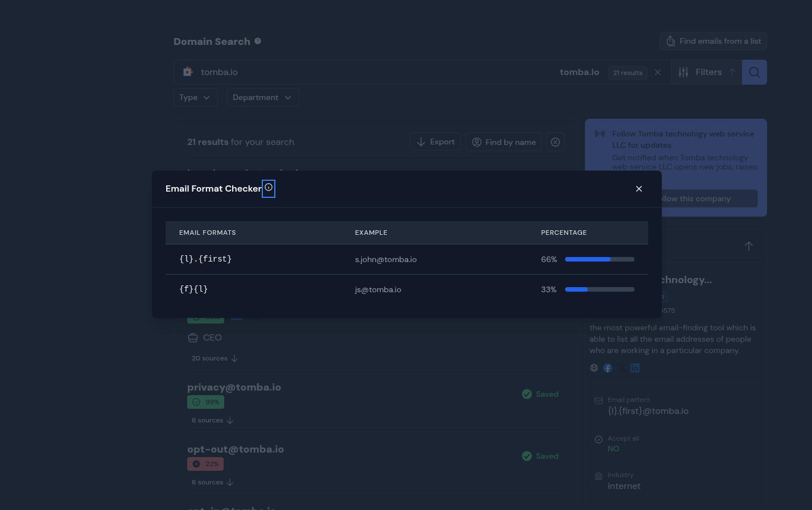Image resolution: width=812 pixels, height=510 pixels.
Task: Click the 66% percentage progress bar
Action: (x=600, y=259)
